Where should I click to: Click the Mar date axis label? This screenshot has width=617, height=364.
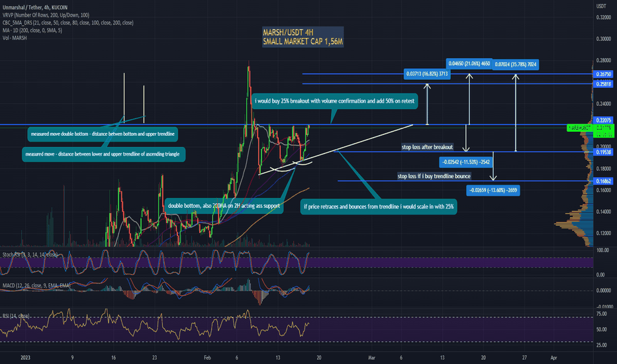pos(371,357)
